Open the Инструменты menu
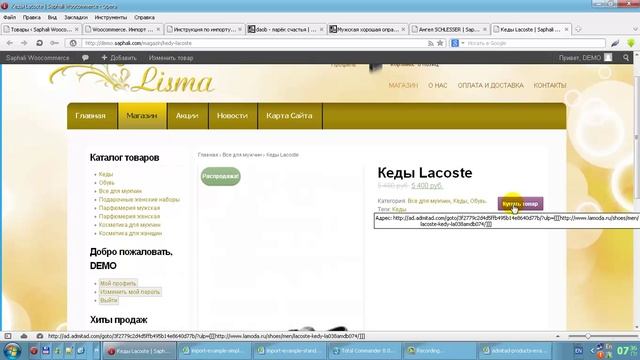The height and width of the screenshot is (360, 640). 111,18
